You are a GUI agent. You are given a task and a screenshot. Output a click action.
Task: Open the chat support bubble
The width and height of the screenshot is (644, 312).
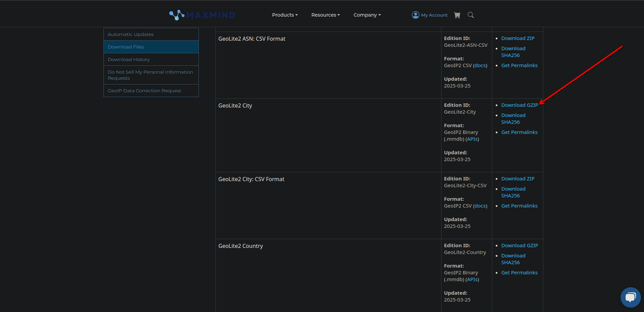pyautogui.click(x=630, y=297)
